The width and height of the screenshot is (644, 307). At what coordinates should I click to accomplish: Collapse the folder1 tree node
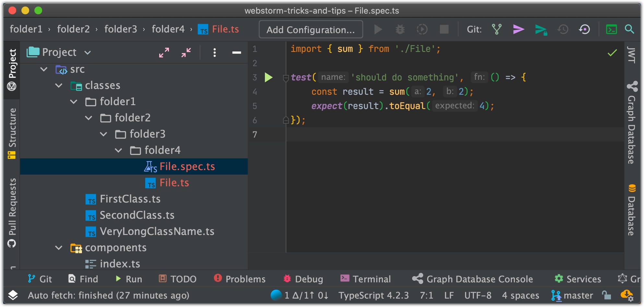click(74, 102)
